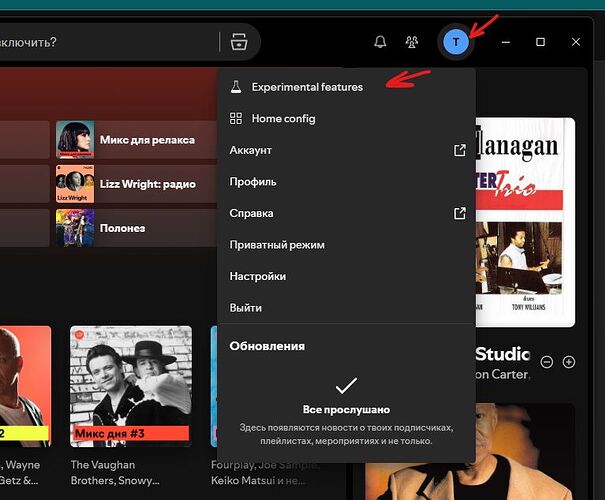Open the notifications bell icon
The height and width of the screenshot is (500, 605).
[380, 42]
